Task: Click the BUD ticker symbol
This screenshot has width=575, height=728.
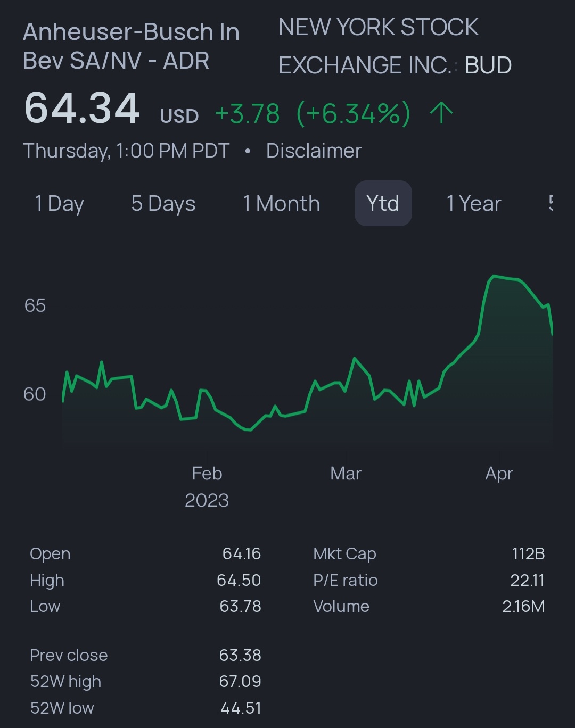Action: 488,65
